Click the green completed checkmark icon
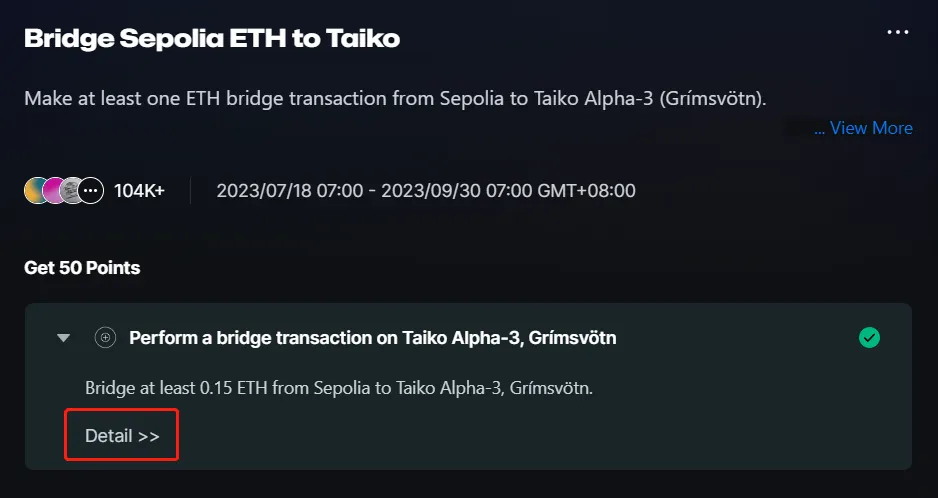This screenshot has width=938, height=498. click(869, 338)
